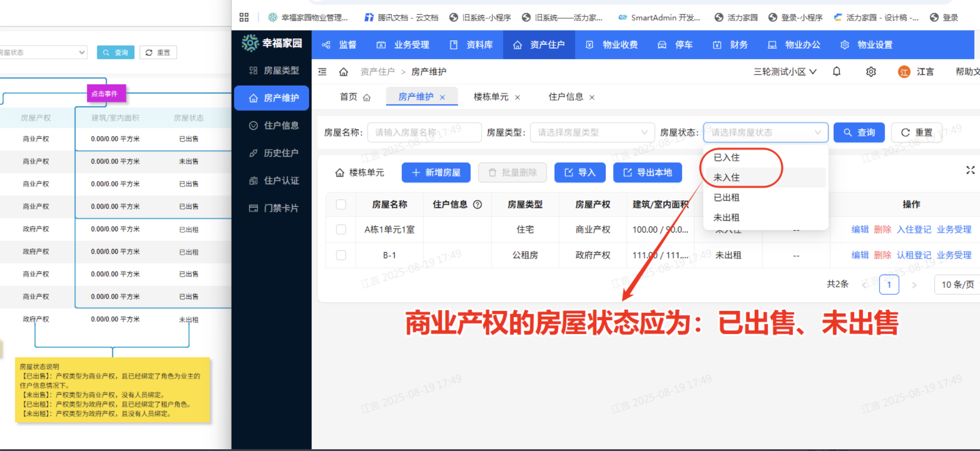Open the 房屋类型 dropdown

coord(592,132)
